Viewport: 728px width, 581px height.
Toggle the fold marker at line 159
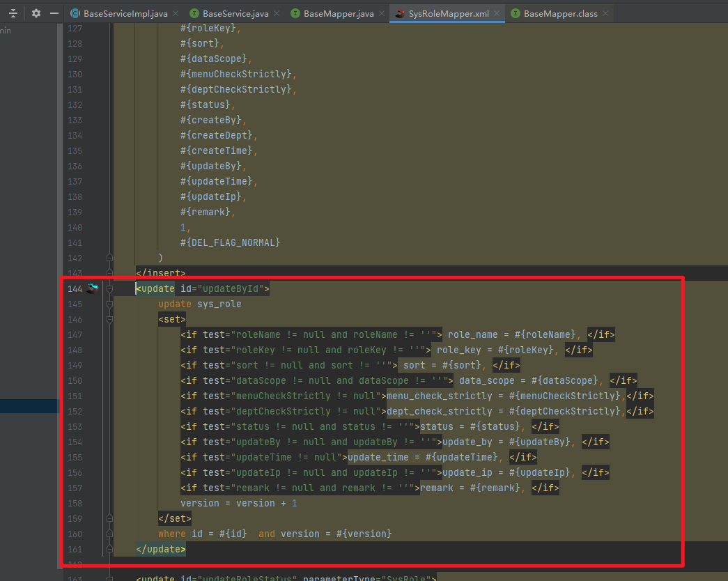(x=109, y=518)
